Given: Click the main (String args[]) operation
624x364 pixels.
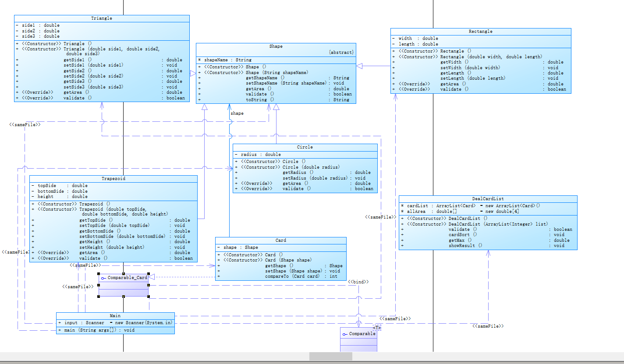Looking at the screenshot, I should 96,330.
